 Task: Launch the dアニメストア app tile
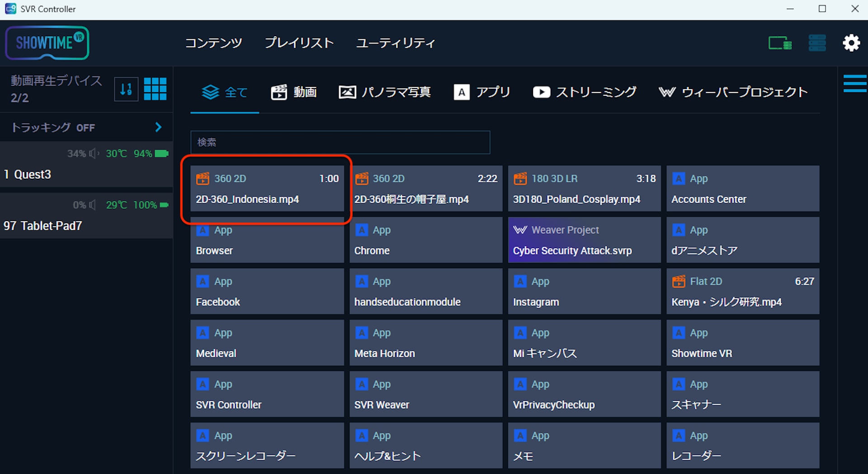pyautogui.click(x=743, y=240)
